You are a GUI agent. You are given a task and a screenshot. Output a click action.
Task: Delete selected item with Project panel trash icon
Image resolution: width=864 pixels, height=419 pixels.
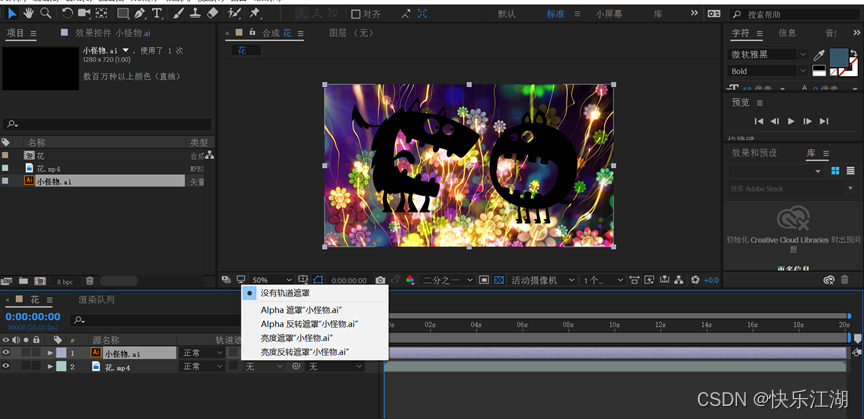pyautogui.click(x=90, y=281)
